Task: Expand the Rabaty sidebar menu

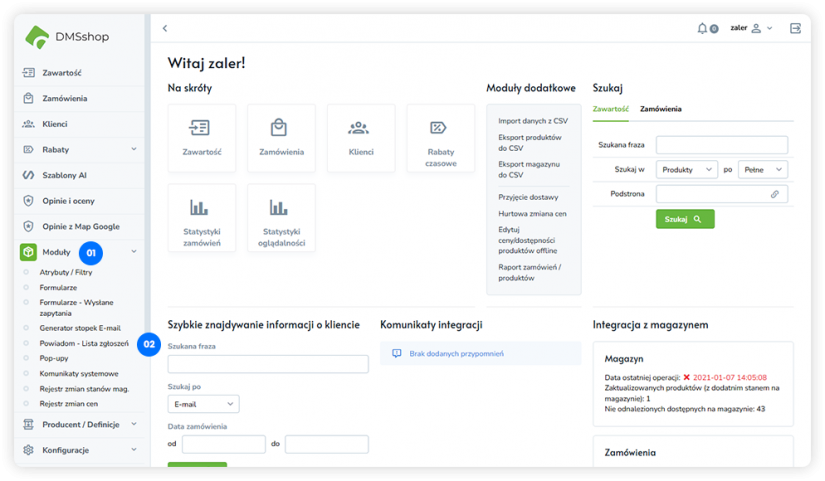Action: pyautogui.click(x=134, y=149)
